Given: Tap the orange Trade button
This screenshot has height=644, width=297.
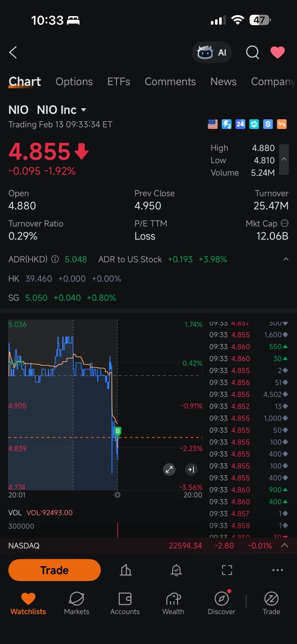Looking at the screenshot, I should (x=54, y=570).
